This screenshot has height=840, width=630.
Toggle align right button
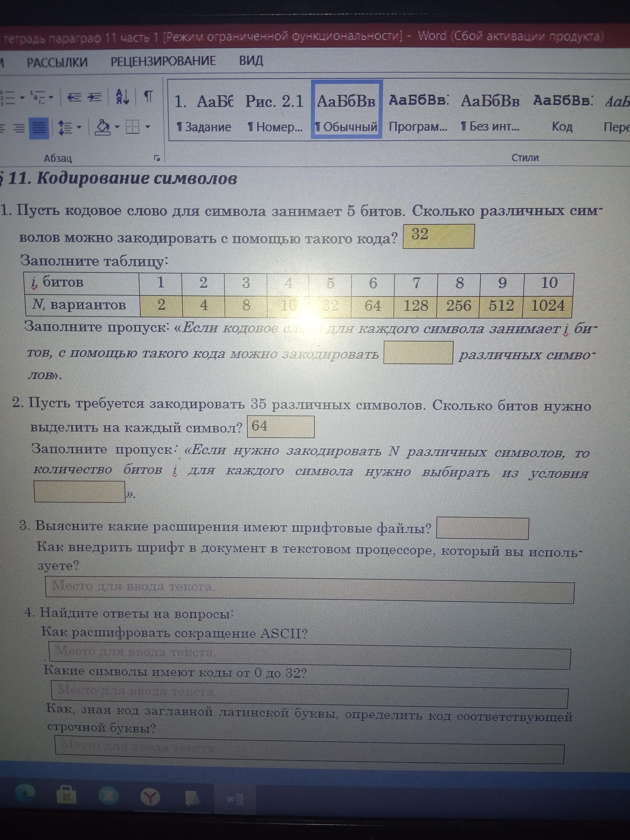point(19,128)
